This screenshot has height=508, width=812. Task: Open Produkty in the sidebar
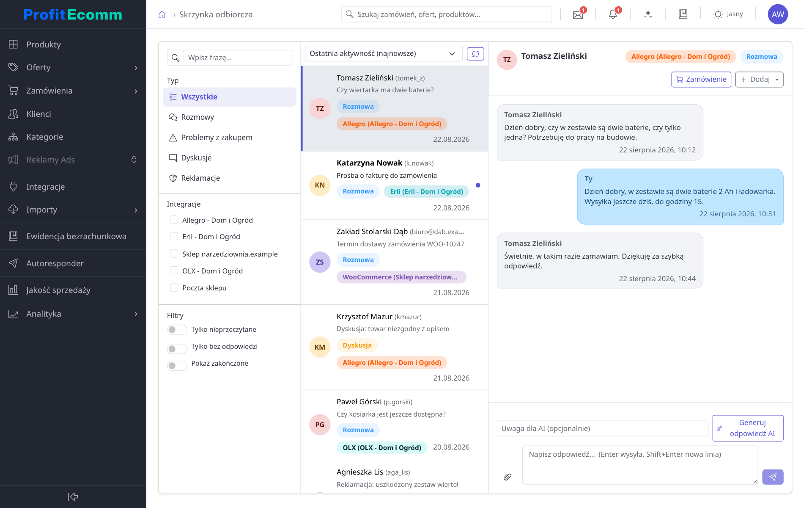(x=73, y=44)
